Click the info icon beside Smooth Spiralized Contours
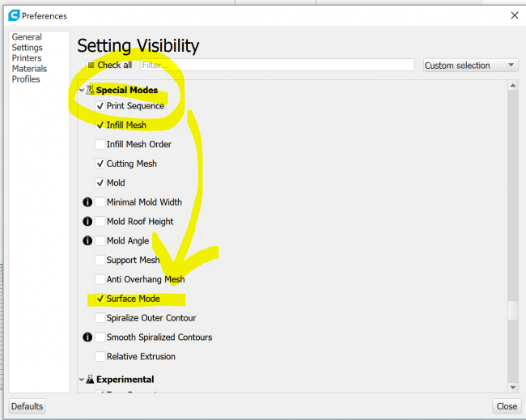The image size is (526, 420). [x=87, y=337]
